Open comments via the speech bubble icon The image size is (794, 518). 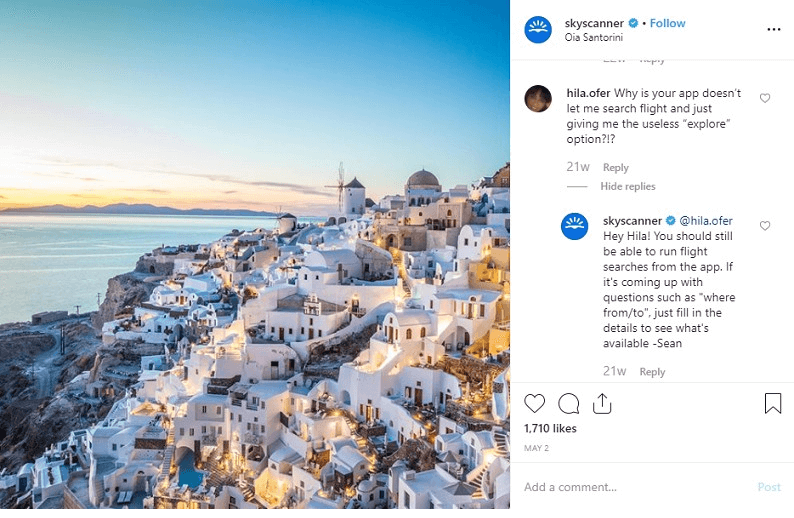569,404
